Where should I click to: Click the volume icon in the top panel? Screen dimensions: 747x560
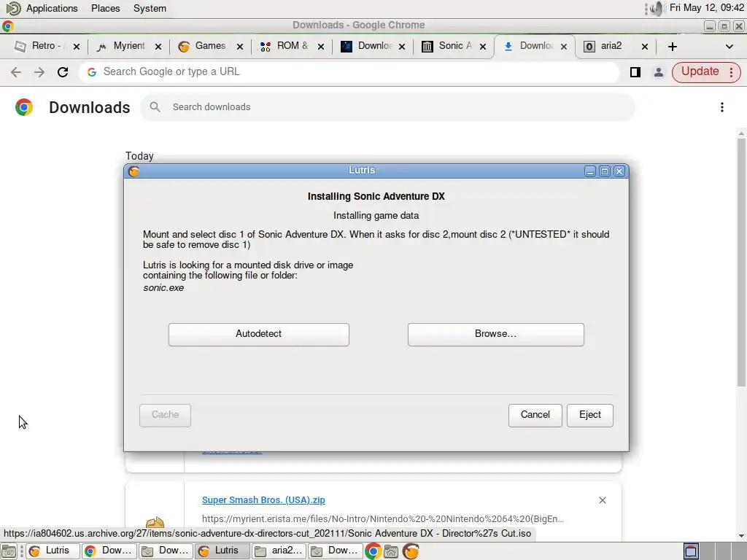[x=657, y=8]
